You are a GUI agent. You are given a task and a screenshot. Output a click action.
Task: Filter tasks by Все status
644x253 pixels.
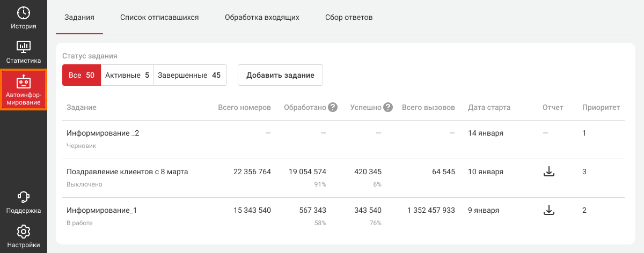(82, 76)
